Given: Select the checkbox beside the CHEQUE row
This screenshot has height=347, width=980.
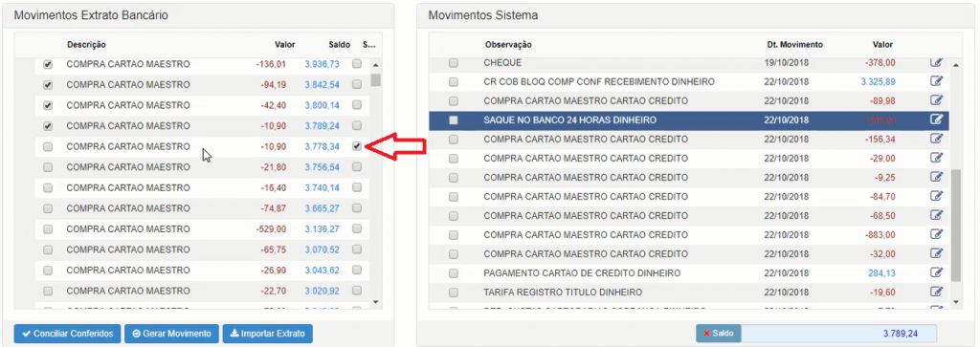Looking at the screenshot, I should coord(453,62).
